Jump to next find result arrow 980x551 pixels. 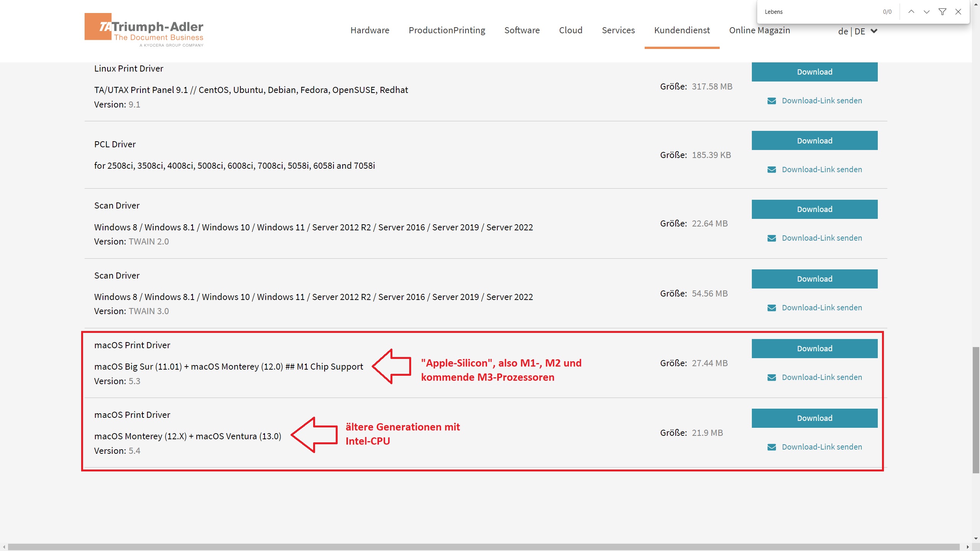coord(926,12)
